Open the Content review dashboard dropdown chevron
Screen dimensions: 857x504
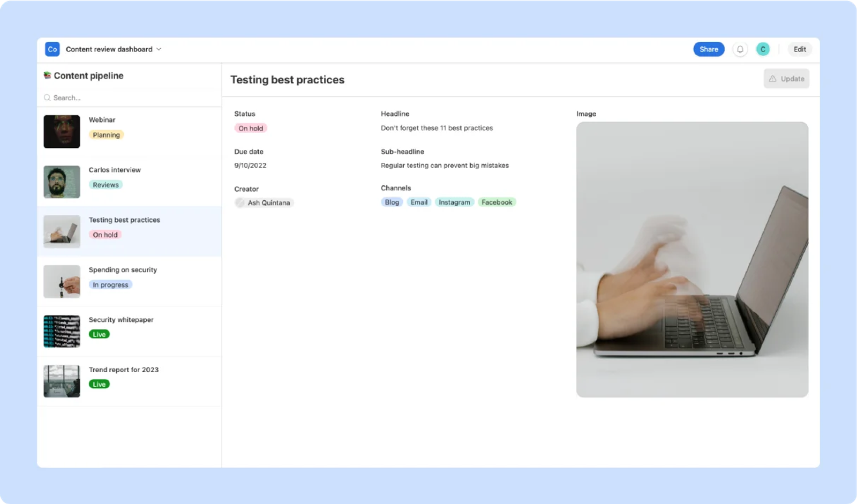(x=159, y=49)
